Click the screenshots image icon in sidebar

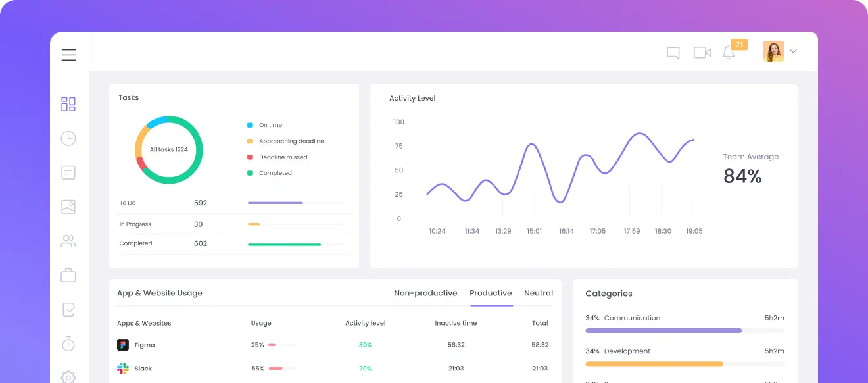[x=68, y=206]
